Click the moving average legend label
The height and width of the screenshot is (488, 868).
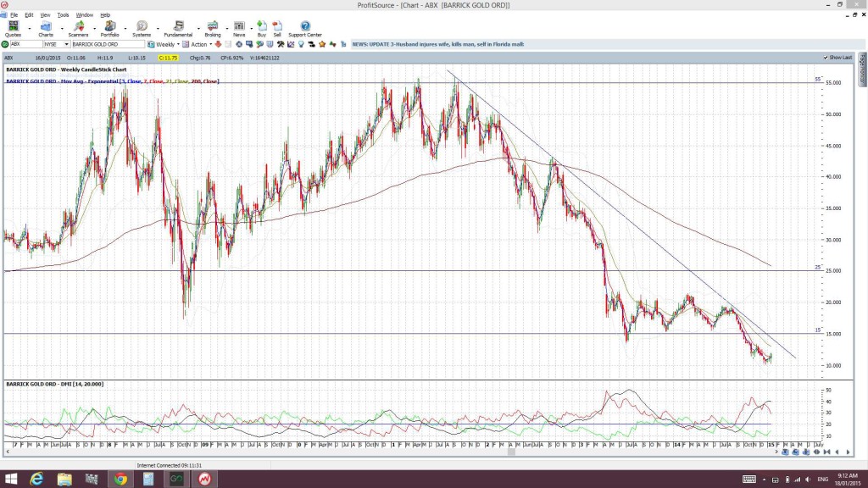click(x=113, y=81)
